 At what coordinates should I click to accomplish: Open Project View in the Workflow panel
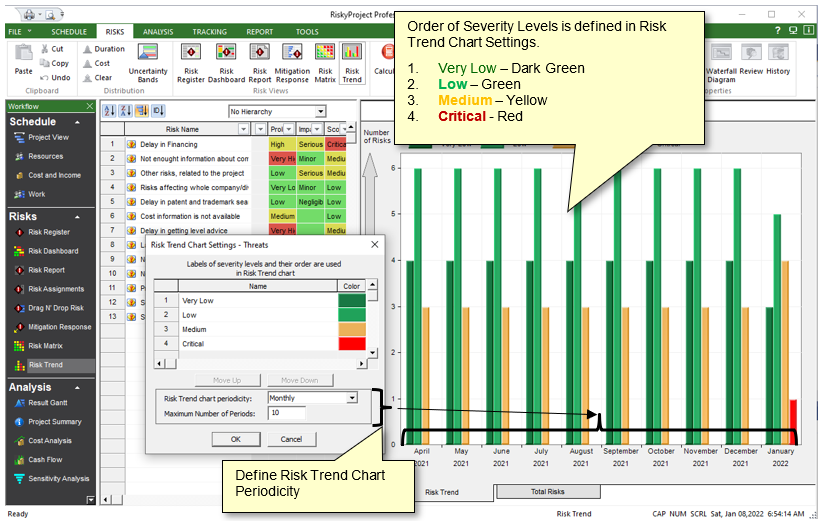point(41,137)
